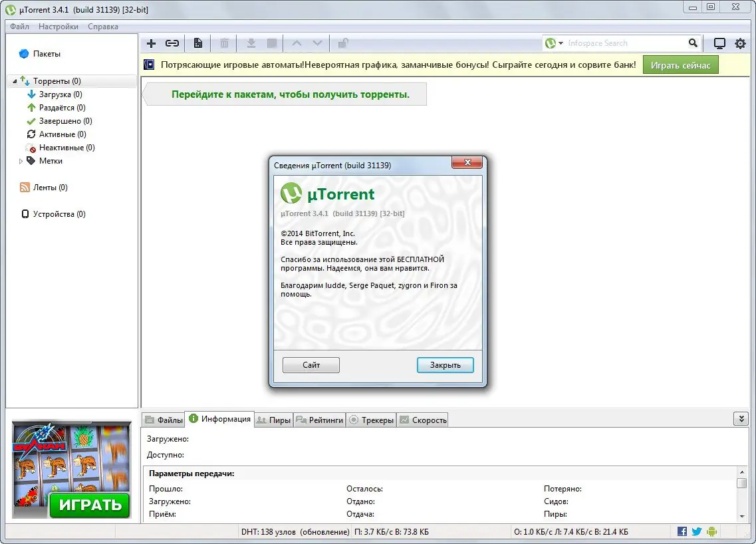
Task: Click the Start download arrow icon
Action: tap(251, 43)
